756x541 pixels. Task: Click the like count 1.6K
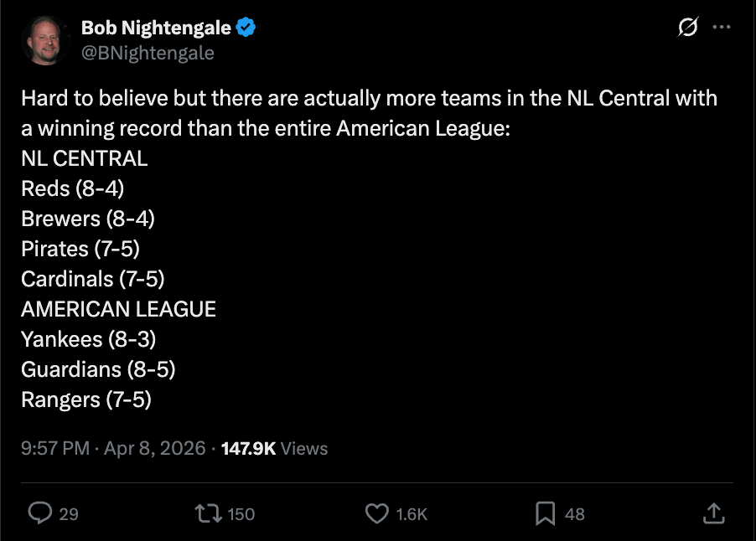[412, 514]
